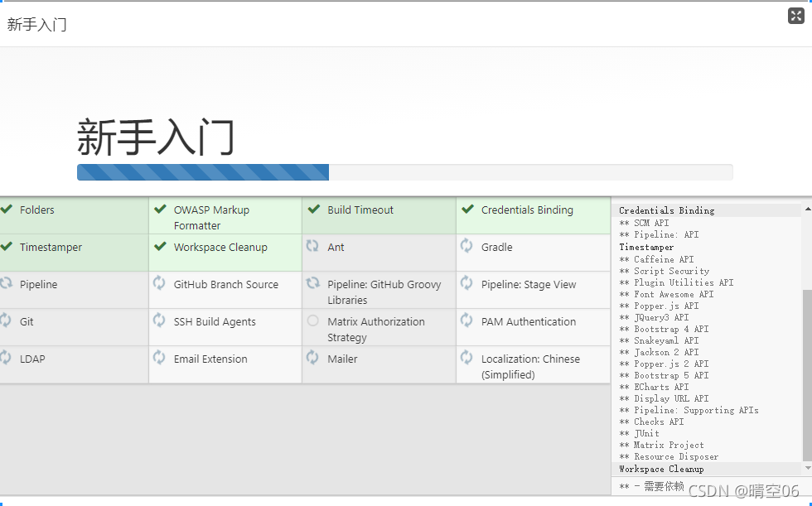Click the spinning sync icon beside Ant

tap(313, 246)
